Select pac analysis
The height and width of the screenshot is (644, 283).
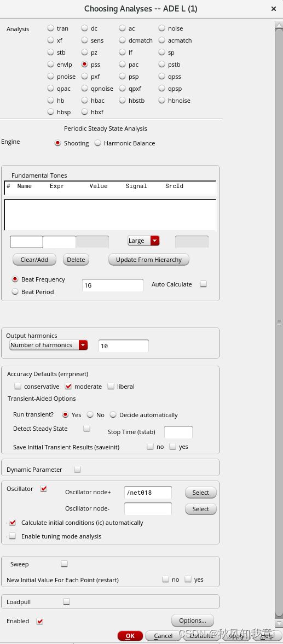click(x=122, y=65)
